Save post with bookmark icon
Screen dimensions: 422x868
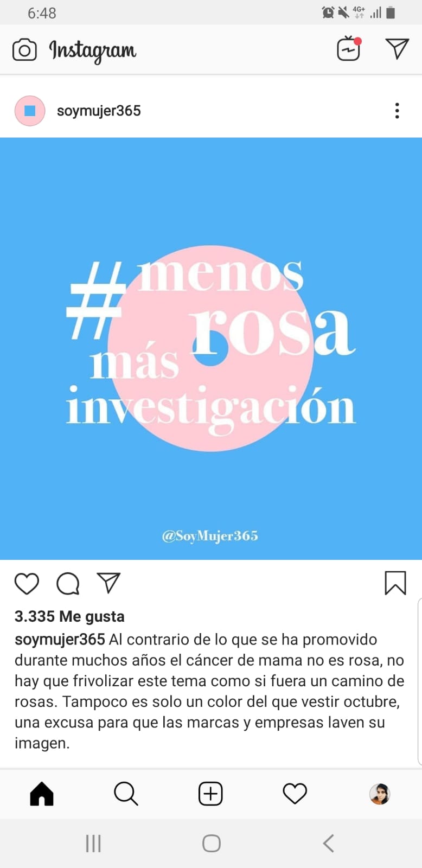[395, 583]
